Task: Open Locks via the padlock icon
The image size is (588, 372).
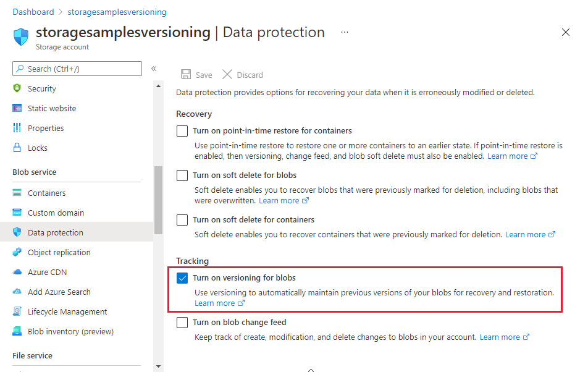Action: (17, 147)
